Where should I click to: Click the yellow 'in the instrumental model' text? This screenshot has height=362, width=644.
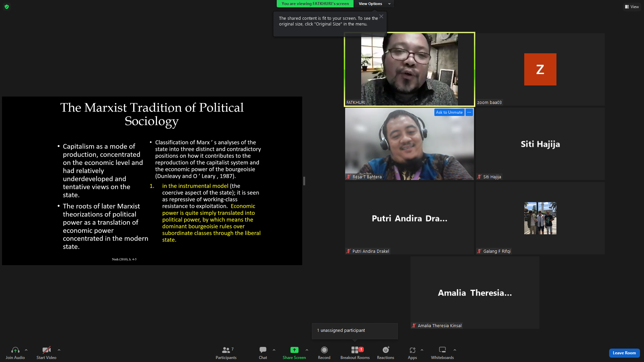[x=195, y=186]
